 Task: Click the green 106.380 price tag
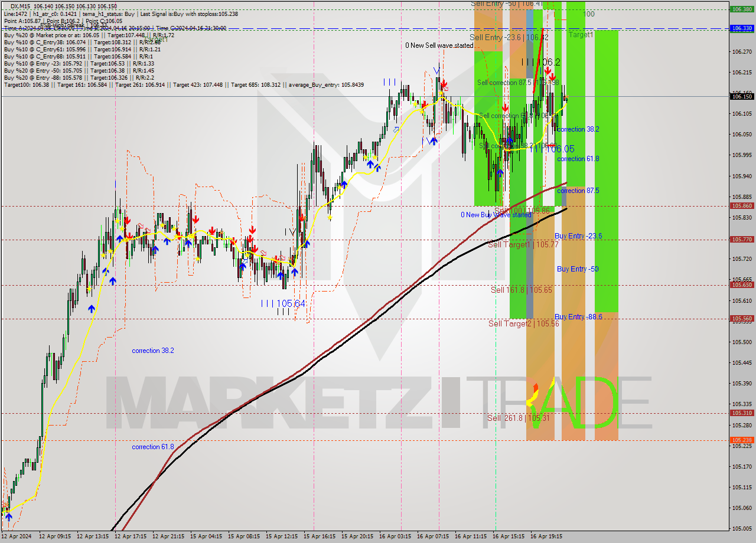coord(742,9)
